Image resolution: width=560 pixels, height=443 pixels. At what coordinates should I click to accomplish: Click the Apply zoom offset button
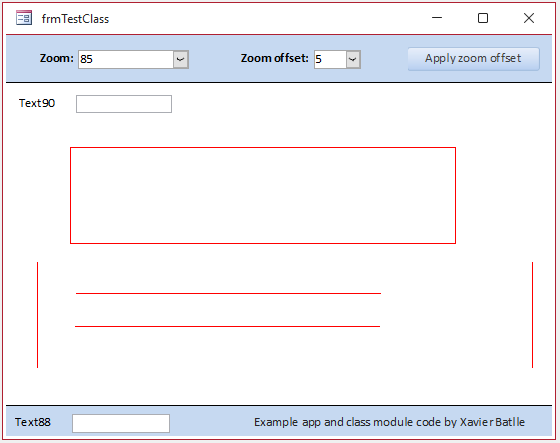(474, 59)
